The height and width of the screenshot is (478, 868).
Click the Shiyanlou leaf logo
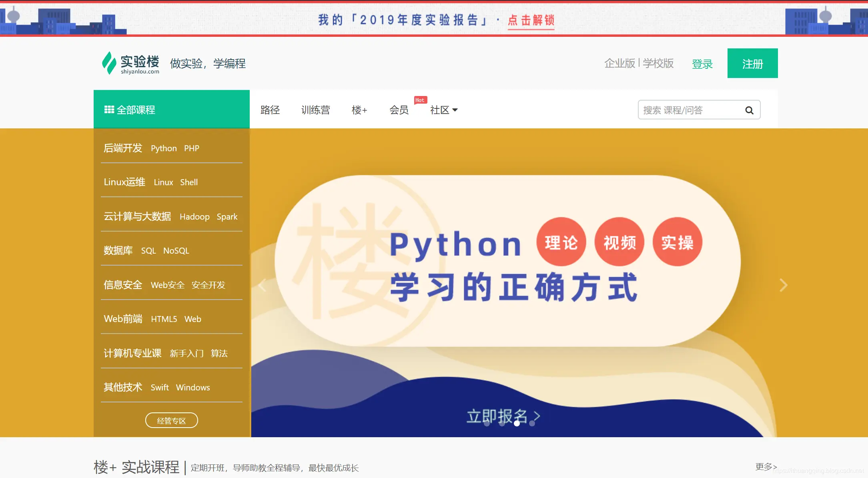[x=109, y=63]
